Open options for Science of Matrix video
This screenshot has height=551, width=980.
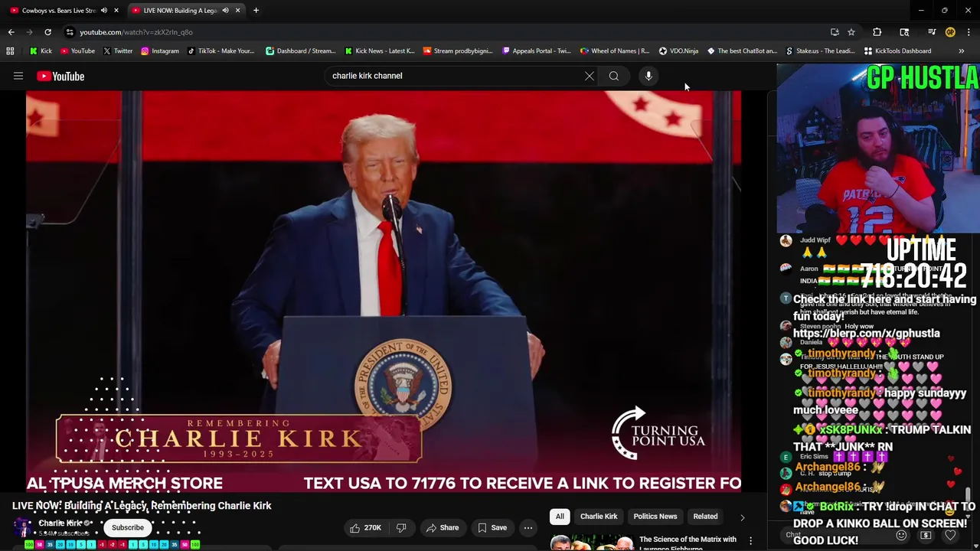click(x=750, y=541)
